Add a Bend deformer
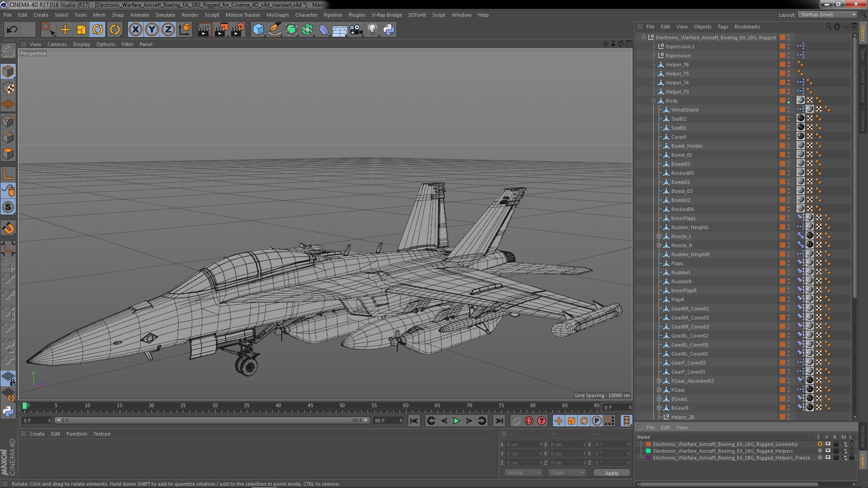868x488 pixels. 324,30
